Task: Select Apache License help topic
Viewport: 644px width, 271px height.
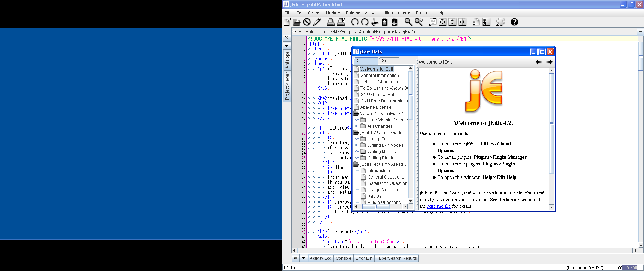Action: 376,107
